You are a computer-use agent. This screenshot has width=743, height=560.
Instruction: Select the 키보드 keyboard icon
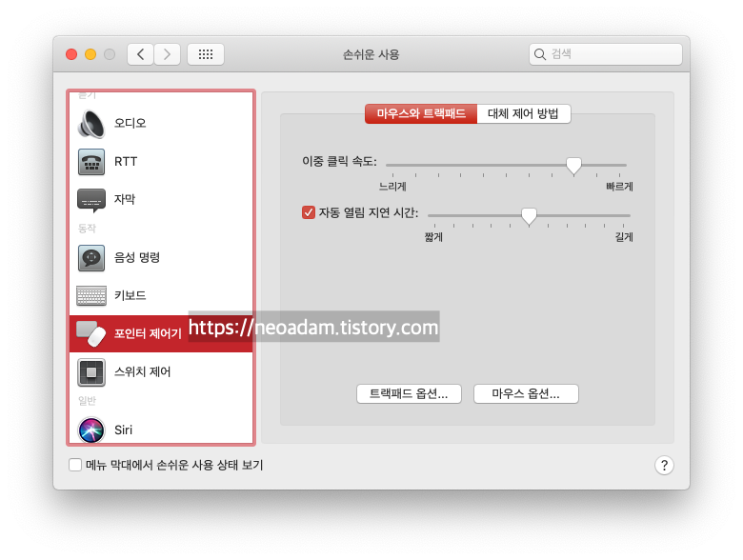pyautogui.click(x=91, y=295)
